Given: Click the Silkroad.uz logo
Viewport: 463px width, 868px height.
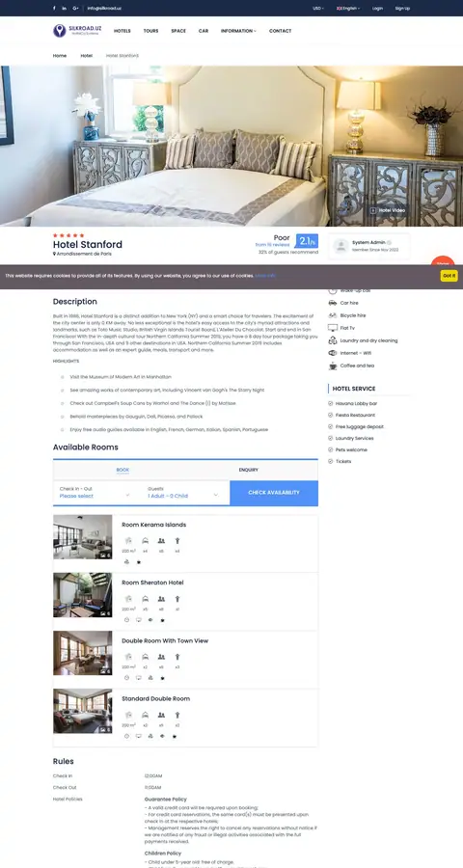Looking at the screenshot, I should tap(77, 31).
